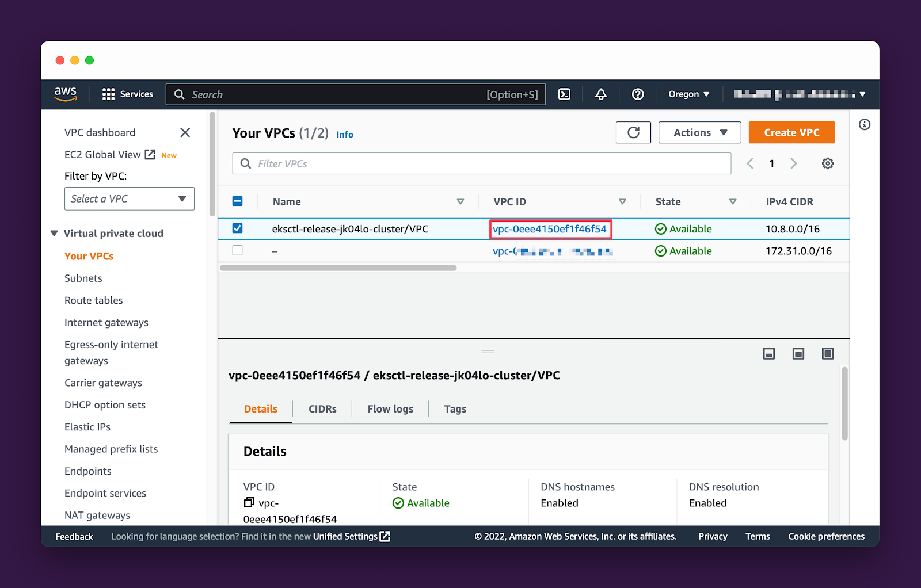
Task: Click the table horizontal scrollbar
Action: [338, 268]
